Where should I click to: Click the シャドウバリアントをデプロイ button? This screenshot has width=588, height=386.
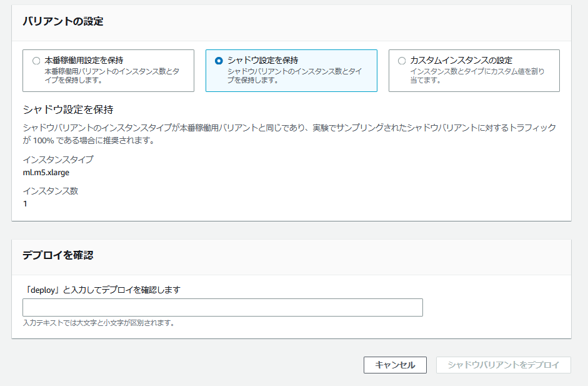(503, 365)
